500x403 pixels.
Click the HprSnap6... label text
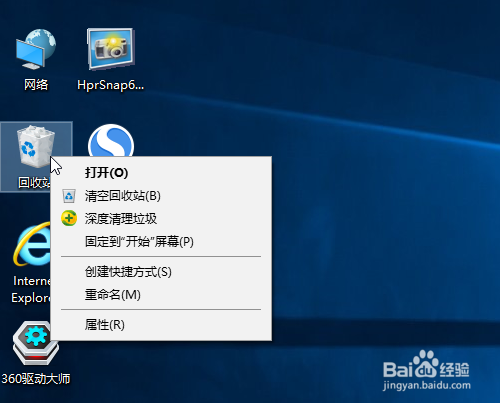[x=111, y=85]
